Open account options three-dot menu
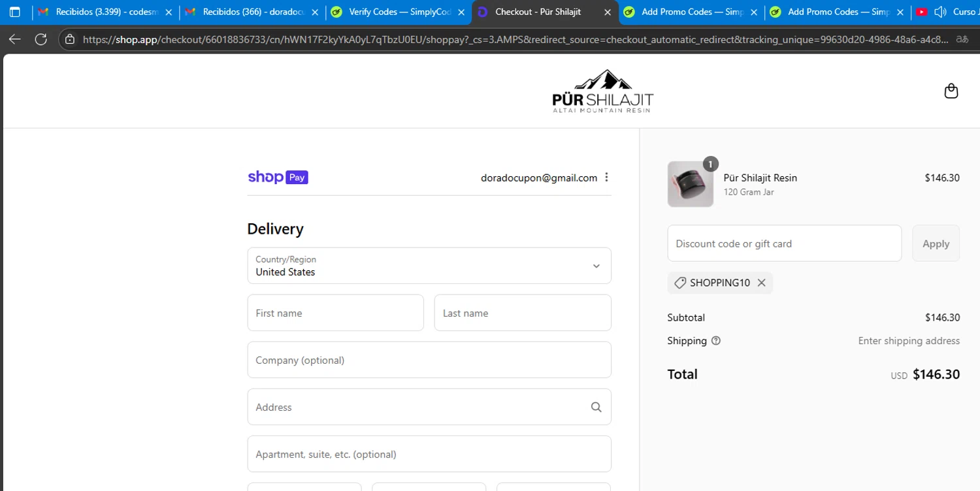Screen dimensions: 980x491 (606, 178)
